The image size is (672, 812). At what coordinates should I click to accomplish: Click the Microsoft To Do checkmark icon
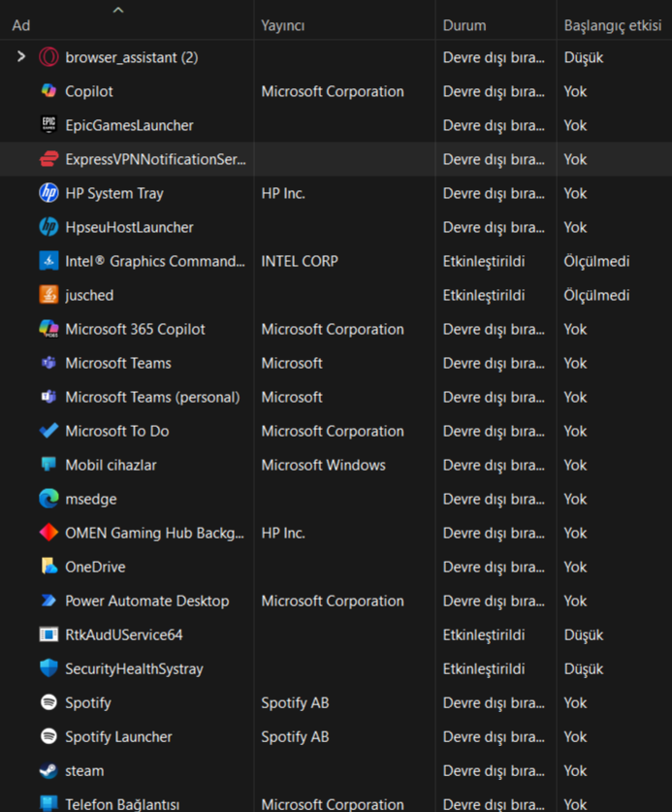click(48, 431)
